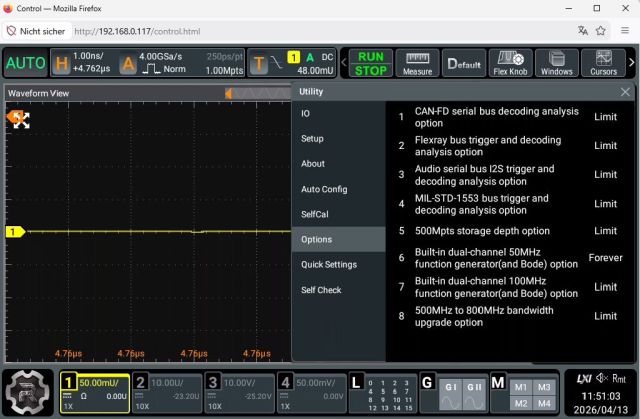Open the Cursors tool
Image resolution: width=640 pixels, height=419 pixels.
pos(603,64)
